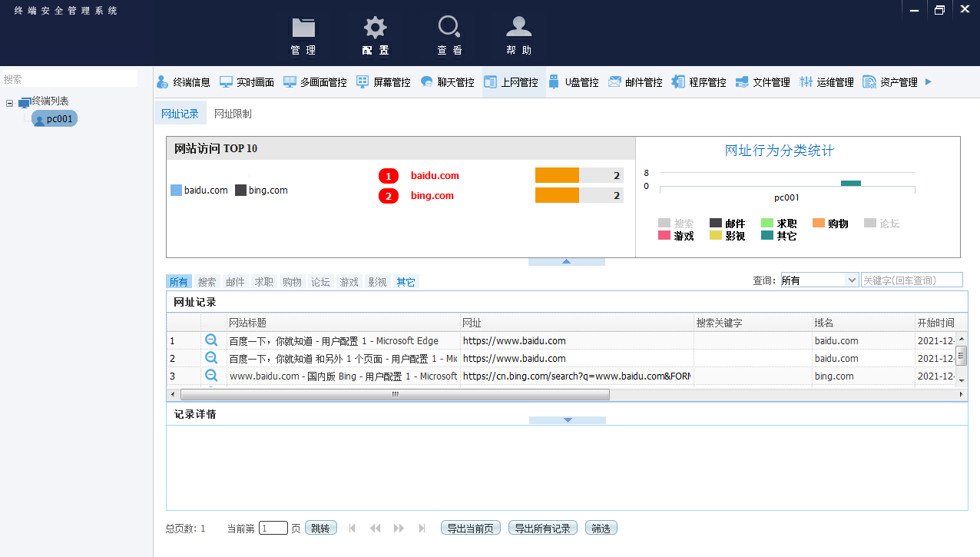Click the next page arrow icon
This screenshot has width=980, height=557.
(x=399, y=528)
